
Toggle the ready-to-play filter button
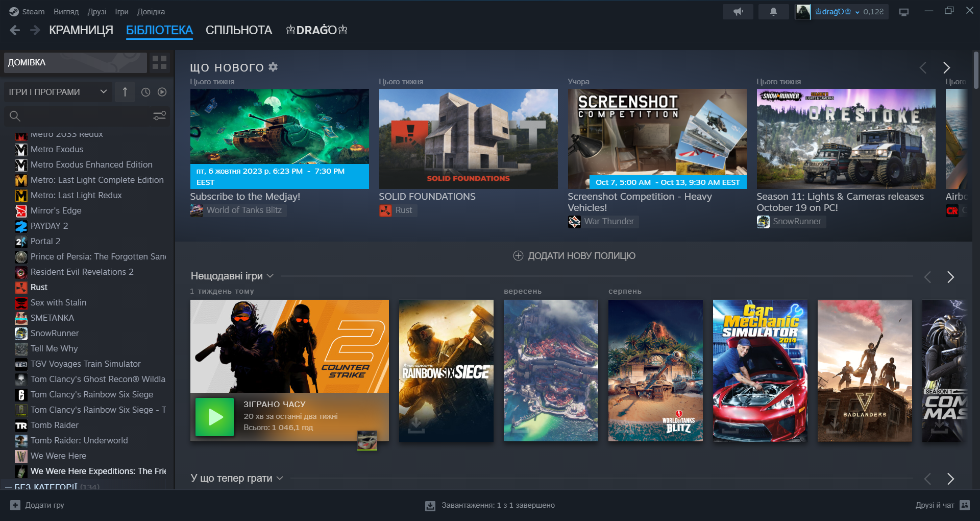pyautogui.click(x=162, y=92)
